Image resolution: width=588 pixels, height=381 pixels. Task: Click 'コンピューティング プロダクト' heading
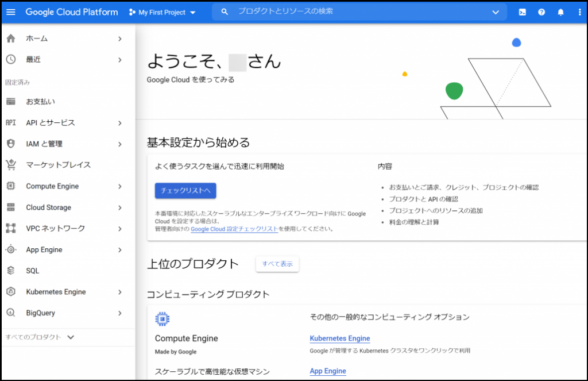pos(208,294)
